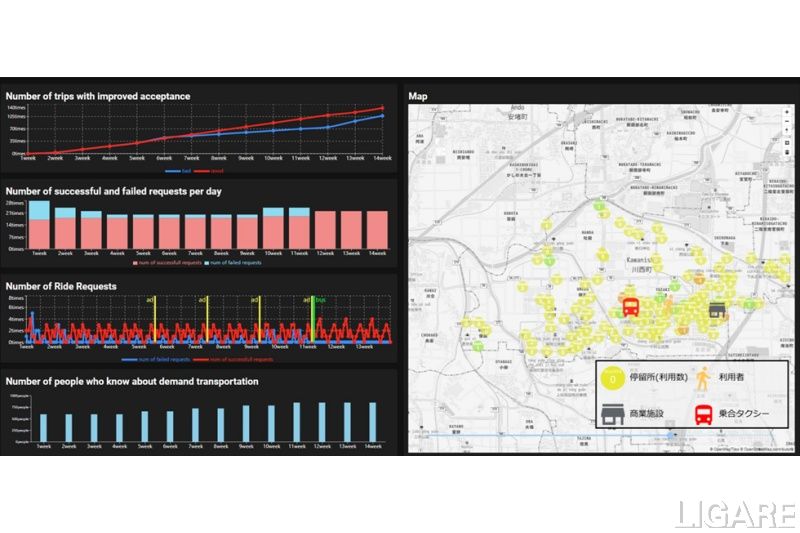Click the 'Map' panel title

pyautogui.click(x=418, y=96)
